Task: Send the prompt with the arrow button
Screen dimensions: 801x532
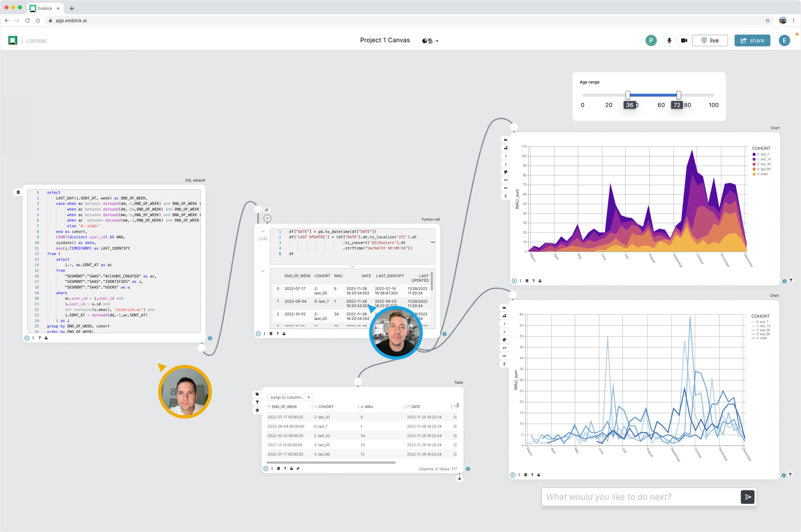Action: pyautogui.click(x=747, y=497)
